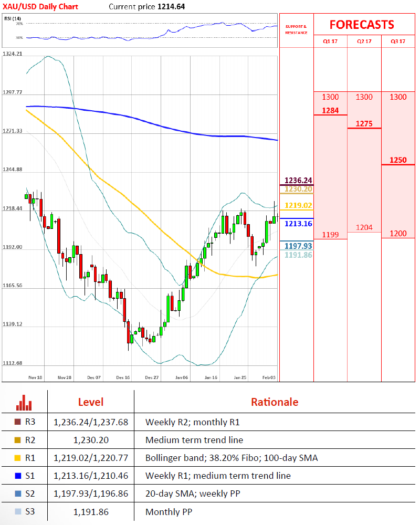Click the rationale 'Monthly PP'
The height and width of the screenshot is (525, 420).
coord(169,512)
